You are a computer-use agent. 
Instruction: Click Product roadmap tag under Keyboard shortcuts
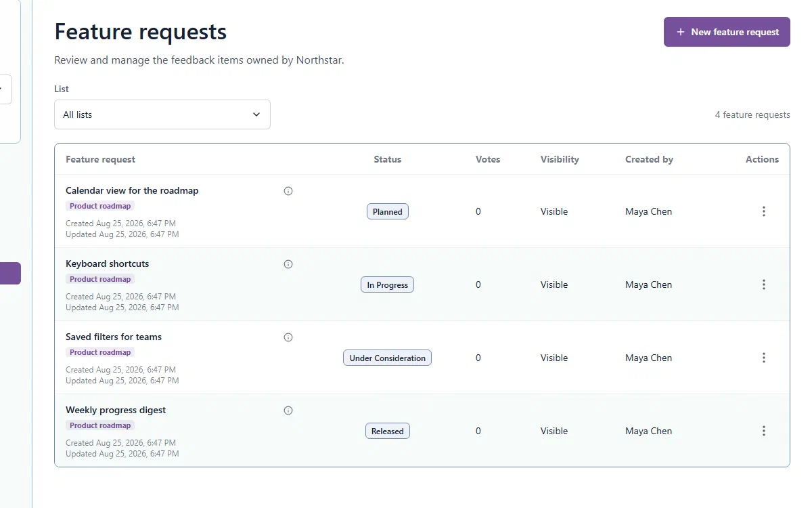pos(100,279)
